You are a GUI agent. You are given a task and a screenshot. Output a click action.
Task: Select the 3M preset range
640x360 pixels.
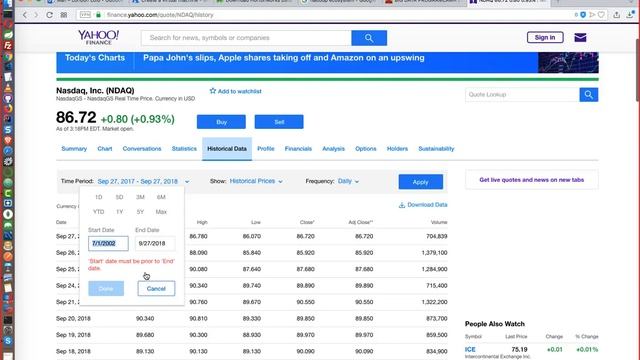(x=140, y=197)
